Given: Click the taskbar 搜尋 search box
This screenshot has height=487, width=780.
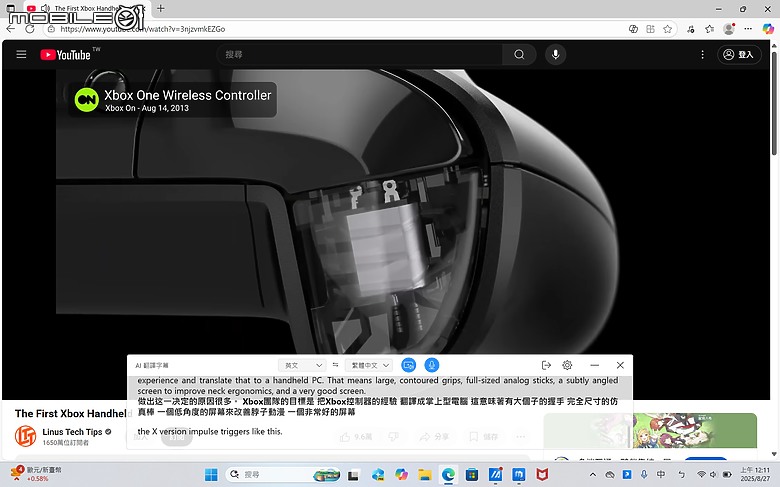Looking at the screenshot, I should click(284, 475).
